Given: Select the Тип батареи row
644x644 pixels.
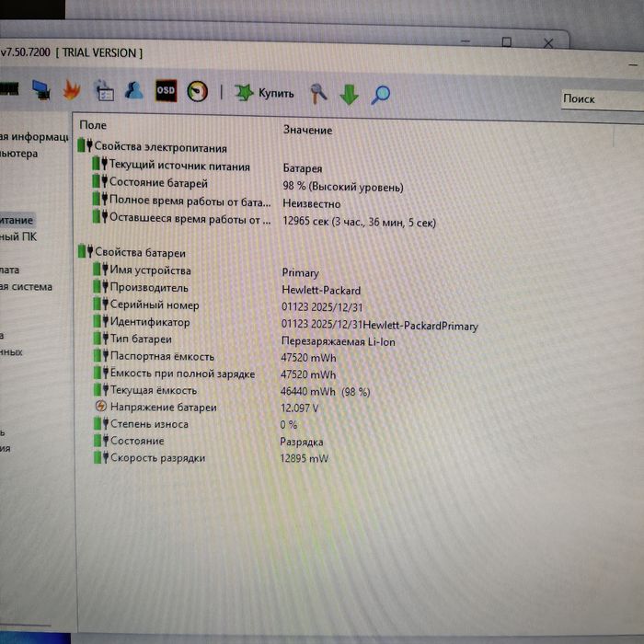Looking at the screenshot, I should [141, 339].
